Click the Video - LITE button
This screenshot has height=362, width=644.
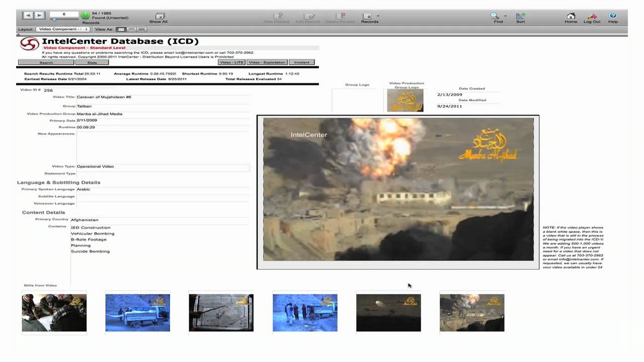click(x=232, y=62)
